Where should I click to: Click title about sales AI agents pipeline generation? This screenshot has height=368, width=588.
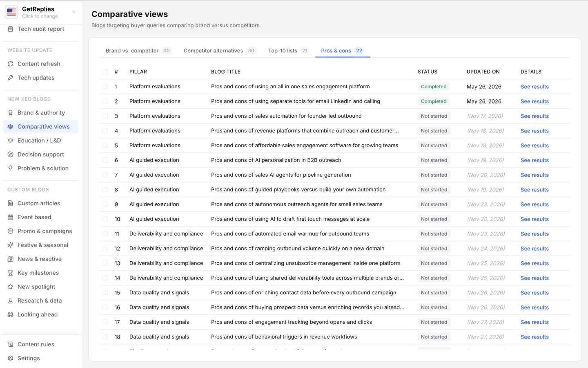281,175
